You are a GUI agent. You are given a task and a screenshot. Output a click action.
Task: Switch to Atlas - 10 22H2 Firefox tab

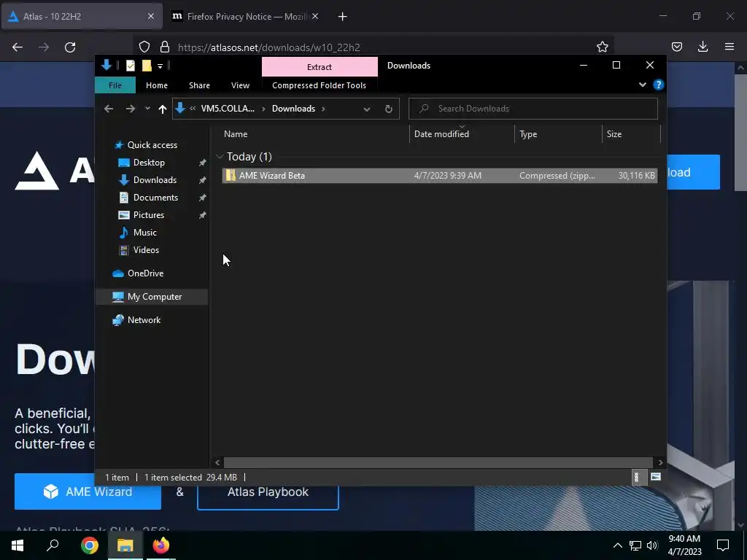click(82, 16)
